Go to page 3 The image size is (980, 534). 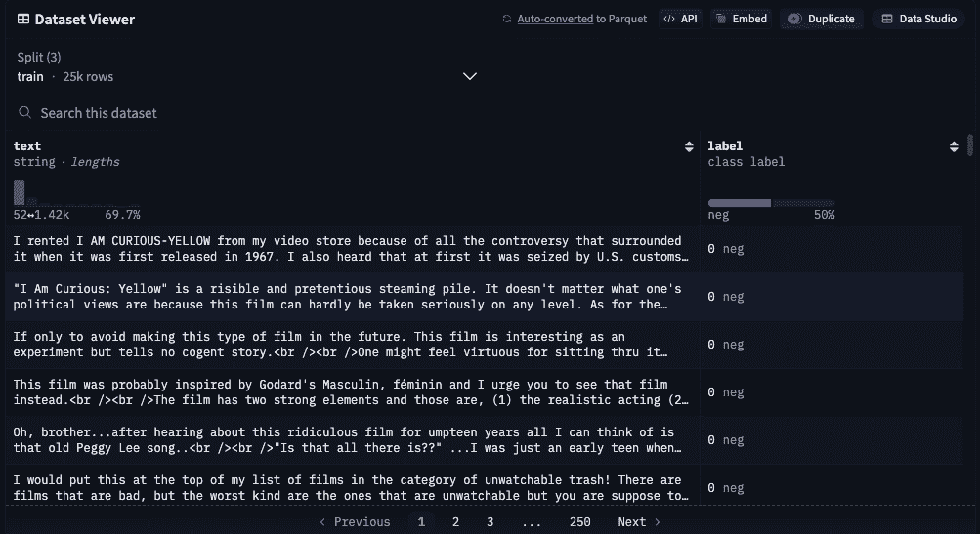(490, 522)
